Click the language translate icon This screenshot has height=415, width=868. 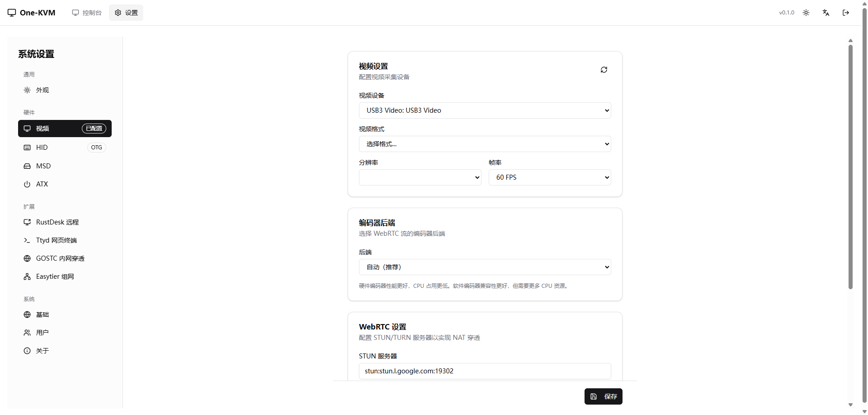tap(826, 13)
